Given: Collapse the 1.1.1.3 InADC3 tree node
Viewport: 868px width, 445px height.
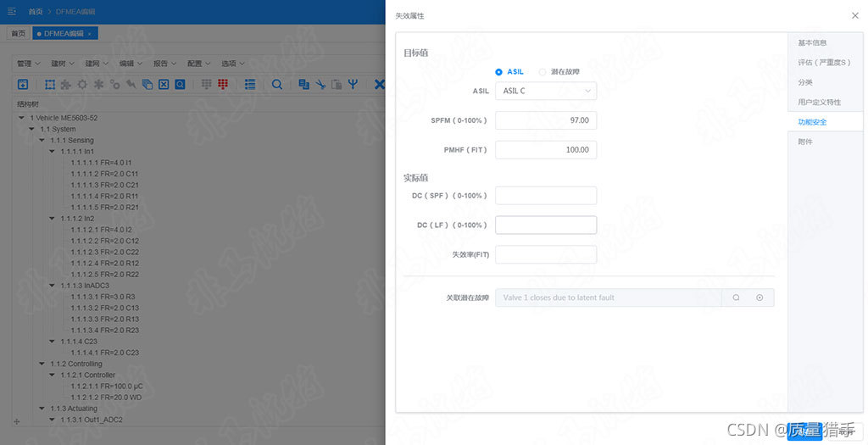Looking at the screenshot, I should (x=52, y=285).
